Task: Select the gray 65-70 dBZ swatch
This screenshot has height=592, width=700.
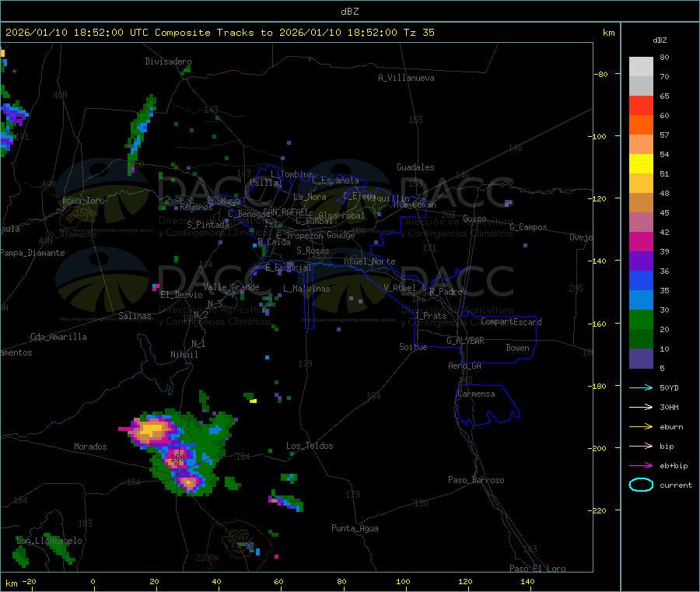Action: [641, 86]
